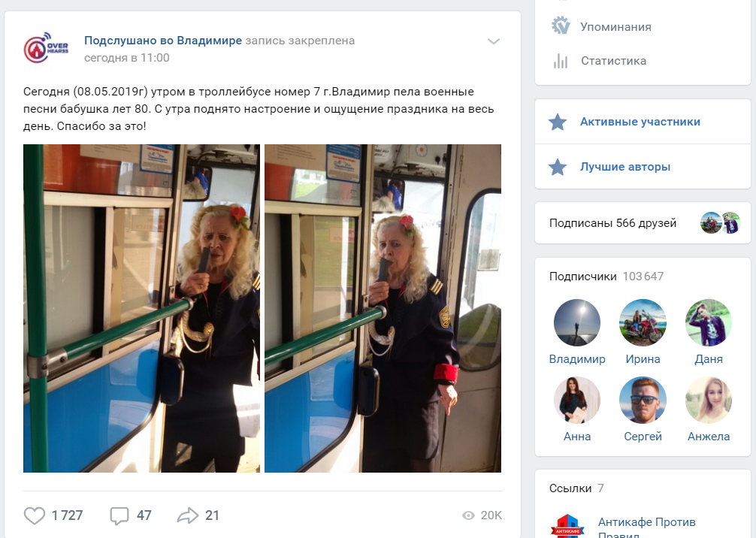Open the Подслушано во Владимире group link
Viewport: 756px width, 538px height.
click(163, 41)
